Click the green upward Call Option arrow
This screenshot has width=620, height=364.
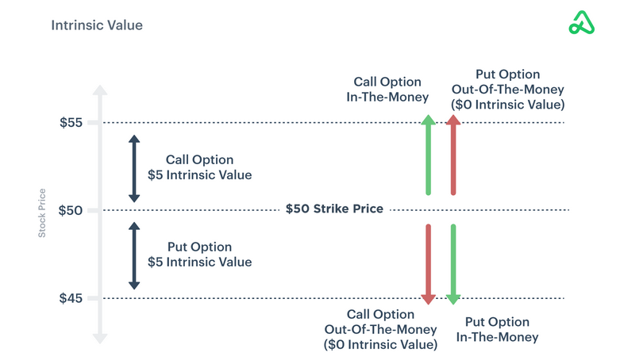[x=428, y=155]
